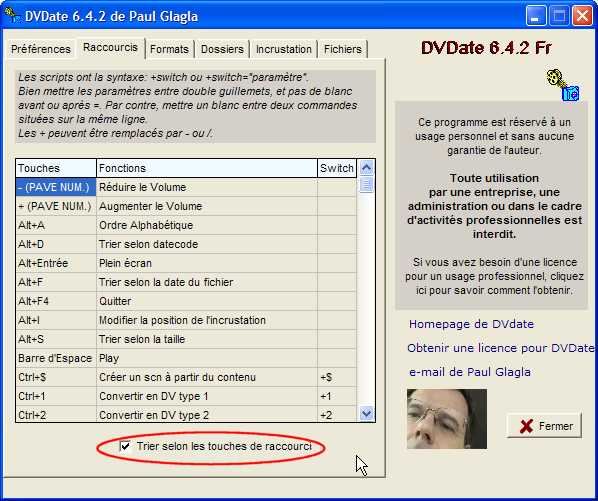Click the e-mail de Paul Glagla link
This screenshot has width=598, height=501.
470,372
